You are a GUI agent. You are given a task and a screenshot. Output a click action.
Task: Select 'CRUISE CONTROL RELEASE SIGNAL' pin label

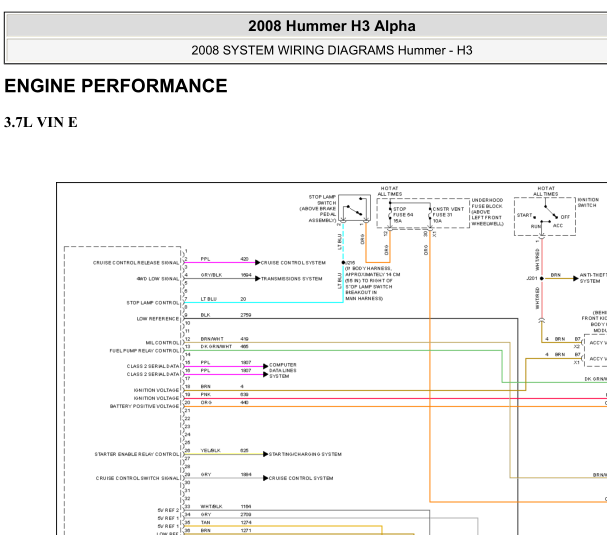(136, 263)
